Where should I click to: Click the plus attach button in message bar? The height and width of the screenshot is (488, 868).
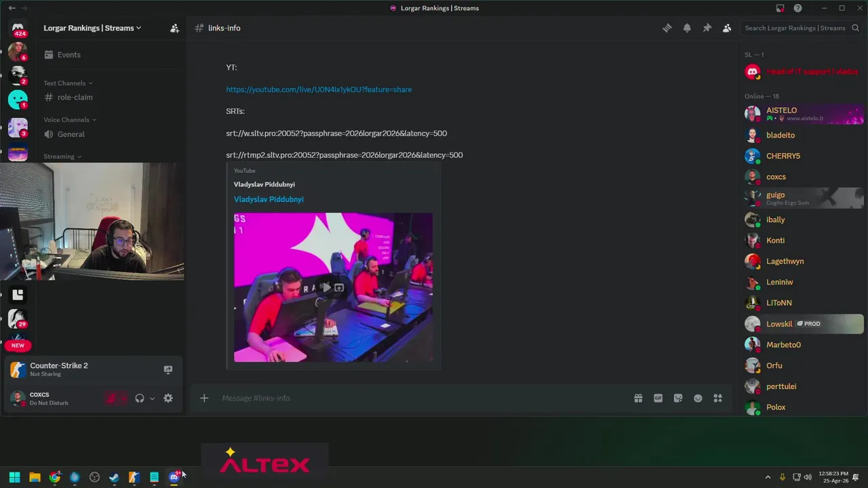(x=204, y=398)
